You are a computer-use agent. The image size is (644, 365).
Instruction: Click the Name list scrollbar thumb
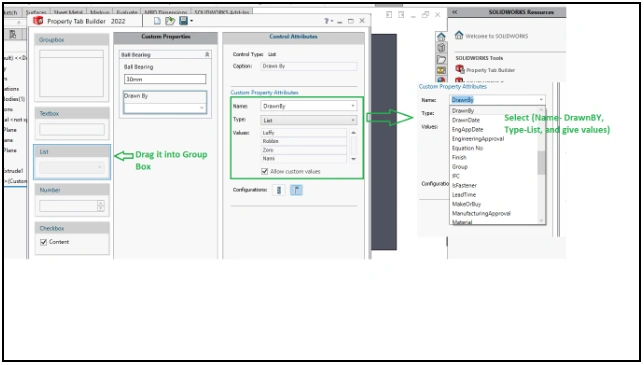(x=541, y=162)
